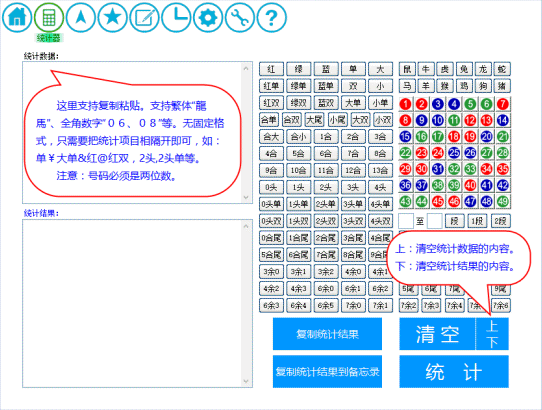The width and height of the screenshot is (542, 410).
Task: Open the star favorites icon
Action: pos(112,17)
